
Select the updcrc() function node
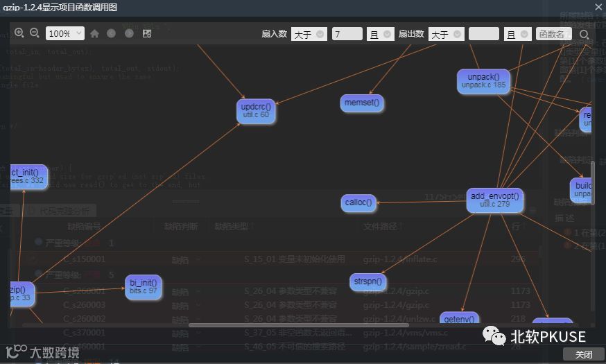click(256, 112)
